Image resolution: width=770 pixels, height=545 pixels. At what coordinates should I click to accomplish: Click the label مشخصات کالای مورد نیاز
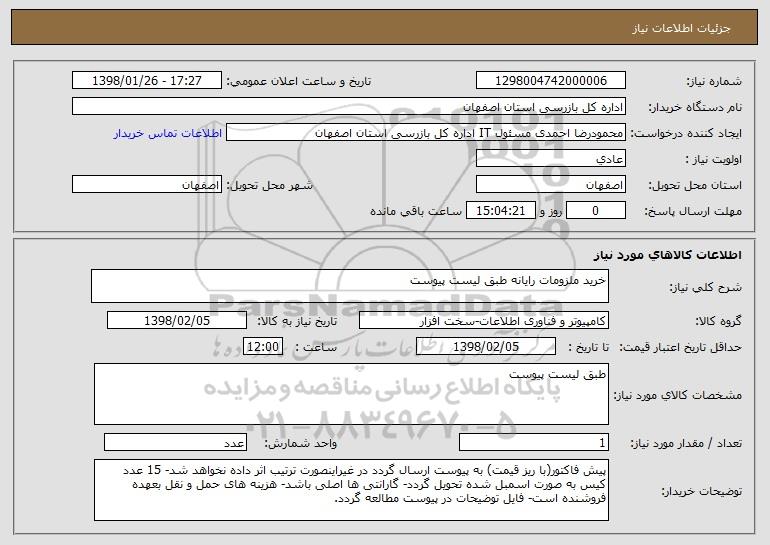pos(678,395)
